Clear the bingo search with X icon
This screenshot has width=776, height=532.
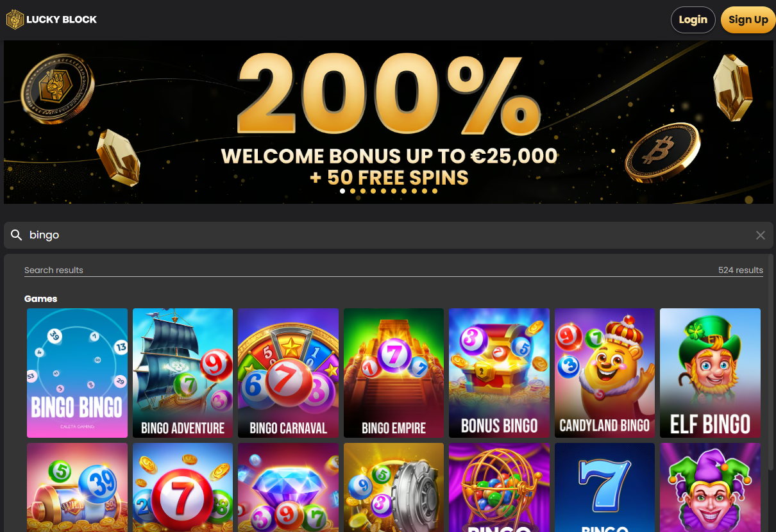click(x=761, y=235)
